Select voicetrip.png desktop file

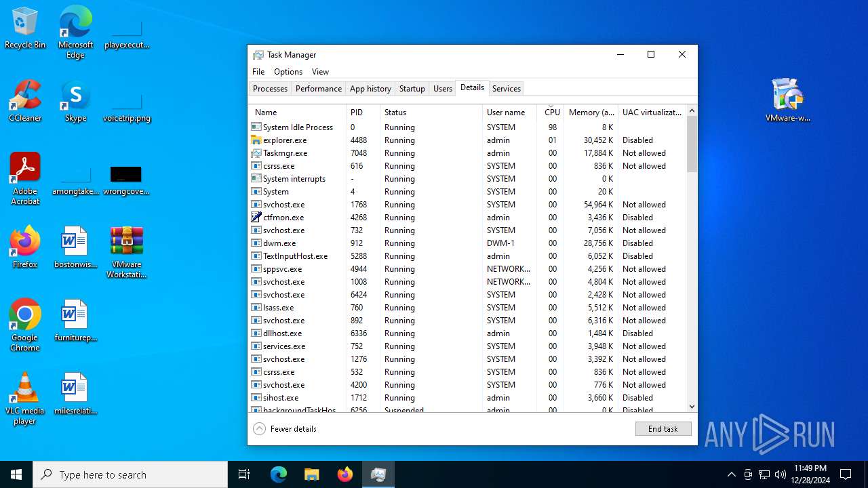pos(126,107)
